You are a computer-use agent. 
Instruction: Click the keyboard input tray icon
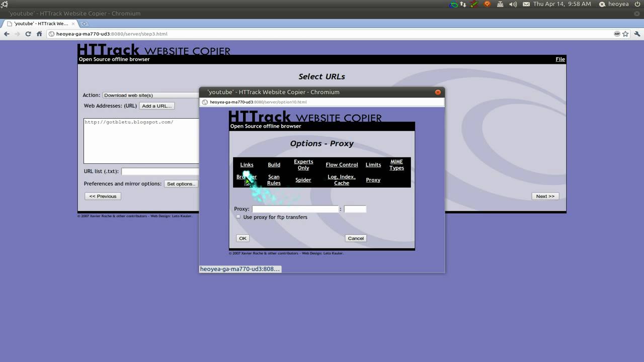pos(500,4)
